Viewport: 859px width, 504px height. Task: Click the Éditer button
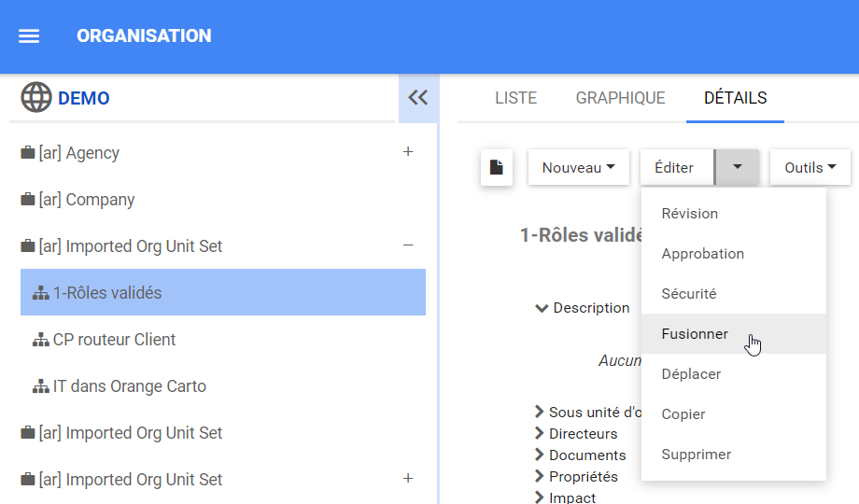pyautogui.click(x=674, y=168)
